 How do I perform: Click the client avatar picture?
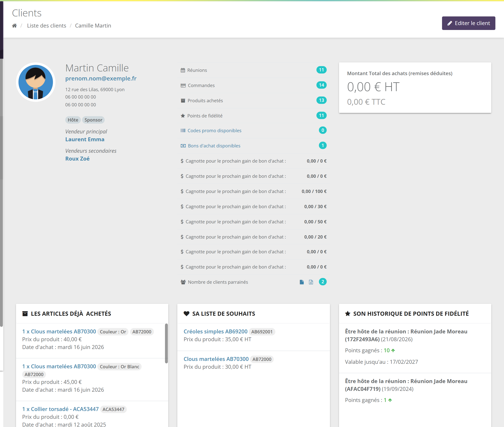(36, 82)
